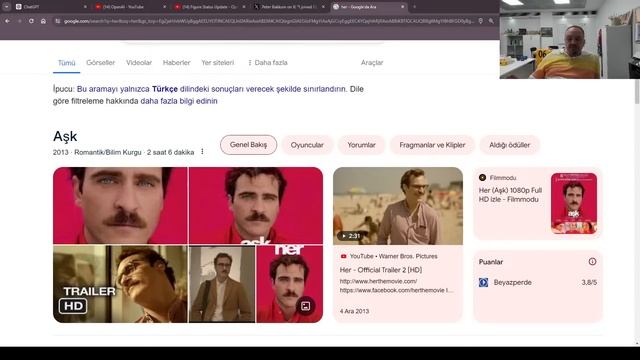Click the browser address bar
640x360 pixels.
[269, 21]
